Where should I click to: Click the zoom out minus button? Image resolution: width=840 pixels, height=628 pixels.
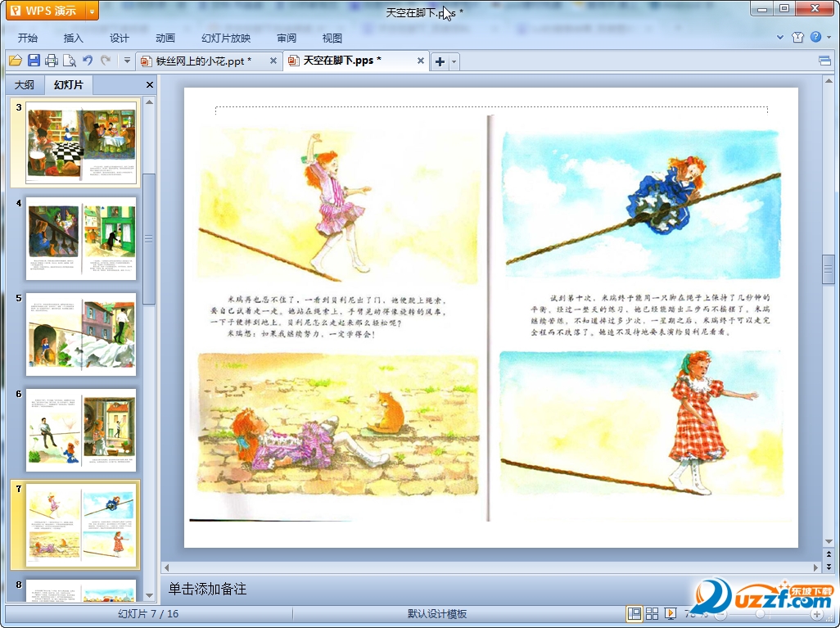(721, 614)
